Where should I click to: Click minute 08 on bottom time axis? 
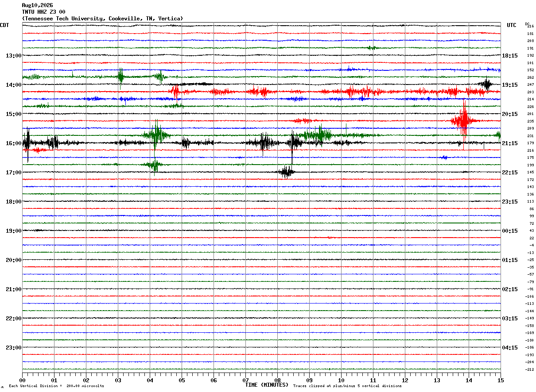pos(277,380)
